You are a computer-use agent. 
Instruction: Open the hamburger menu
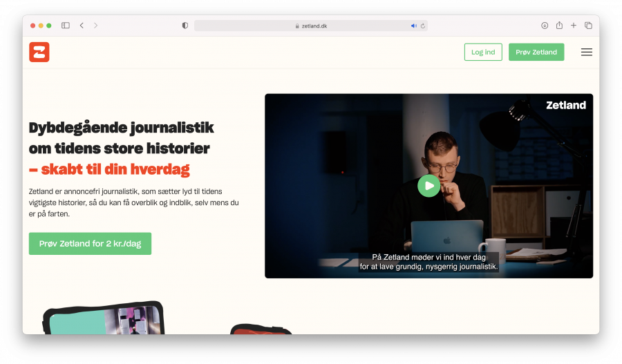586,52
